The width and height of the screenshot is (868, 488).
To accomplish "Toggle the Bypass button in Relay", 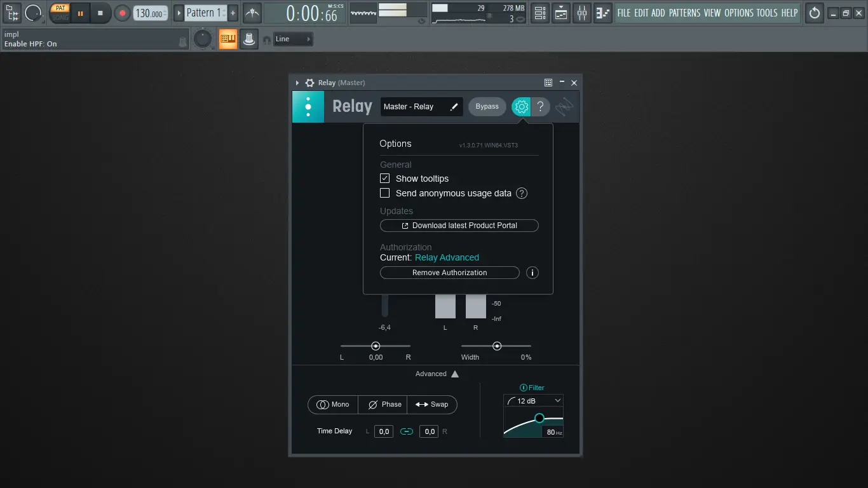I will 487,107.
